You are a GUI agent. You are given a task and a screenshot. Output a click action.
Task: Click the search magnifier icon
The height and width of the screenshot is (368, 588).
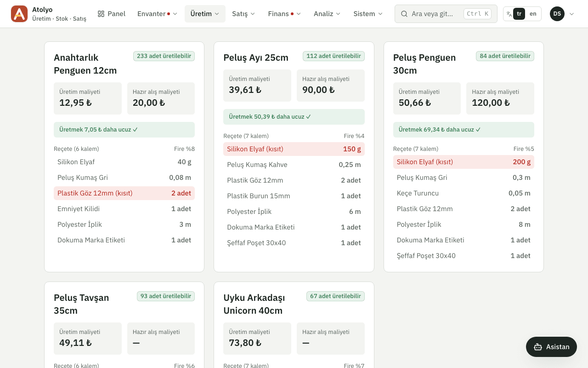coord(404,14)
